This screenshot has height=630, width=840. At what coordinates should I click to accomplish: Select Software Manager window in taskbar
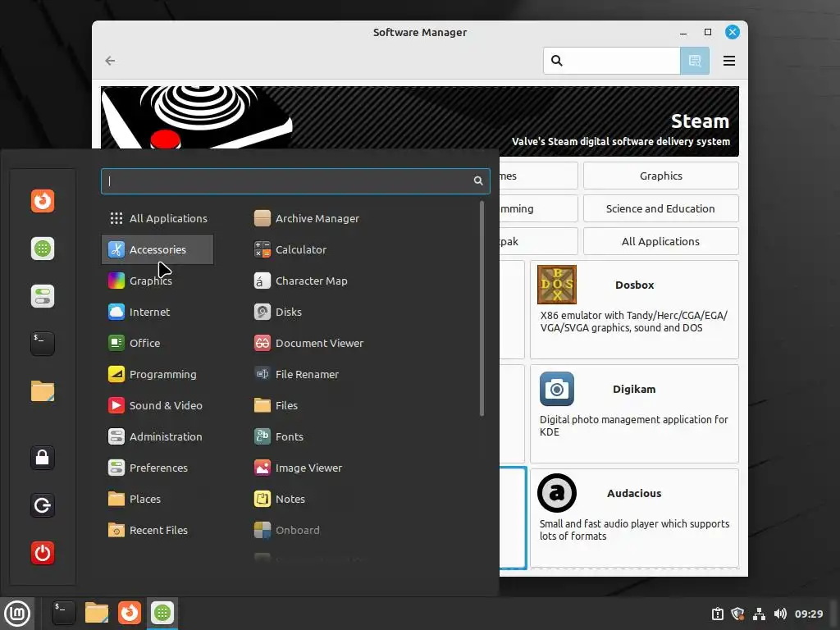click(162, 613)
